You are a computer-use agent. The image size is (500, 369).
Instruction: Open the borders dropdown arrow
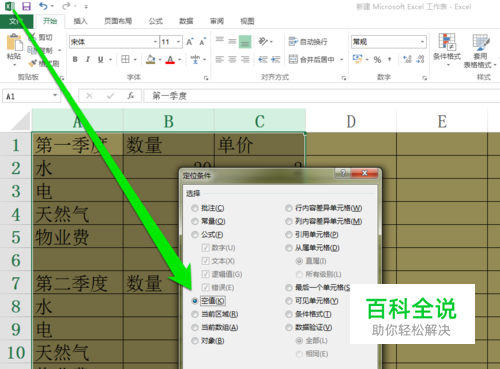tap(135, 60)
